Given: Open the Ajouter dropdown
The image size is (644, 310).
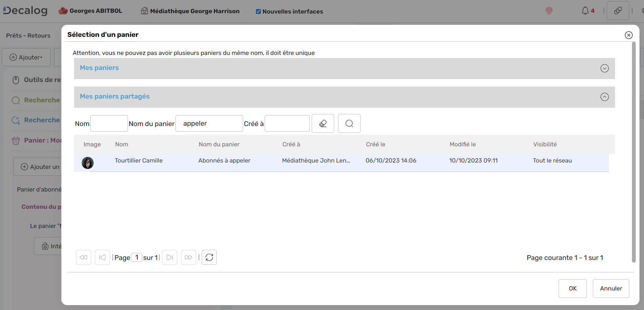Looking at the screenshot, I should click(x=26, y=57).
